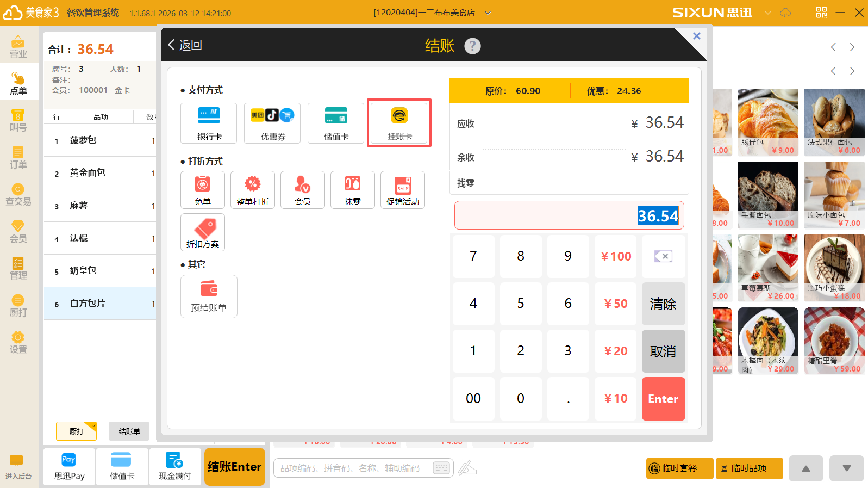Choose 优惠券 coupon payment option

click(x=272, y=123)
